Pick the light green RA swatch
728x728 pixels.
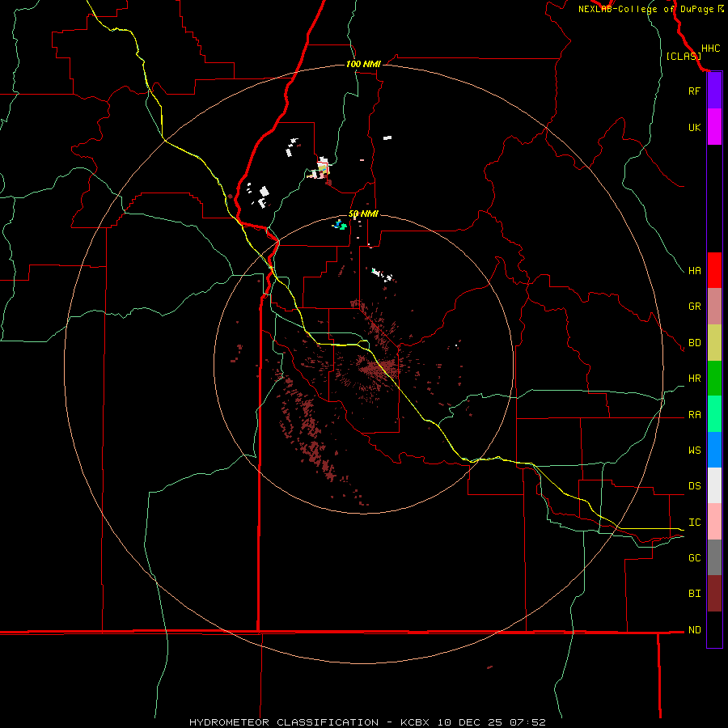coord(714,414)
